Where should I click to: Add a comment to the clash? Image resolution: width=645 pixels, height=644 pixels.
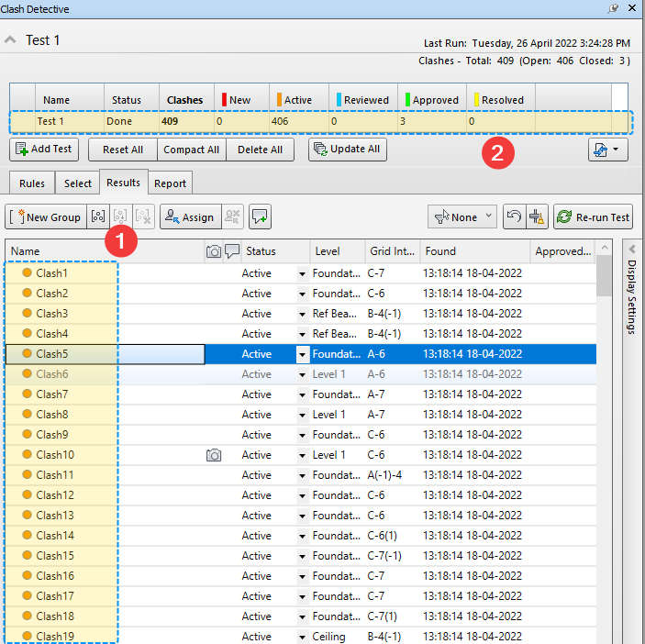click(x=260, y=217)
